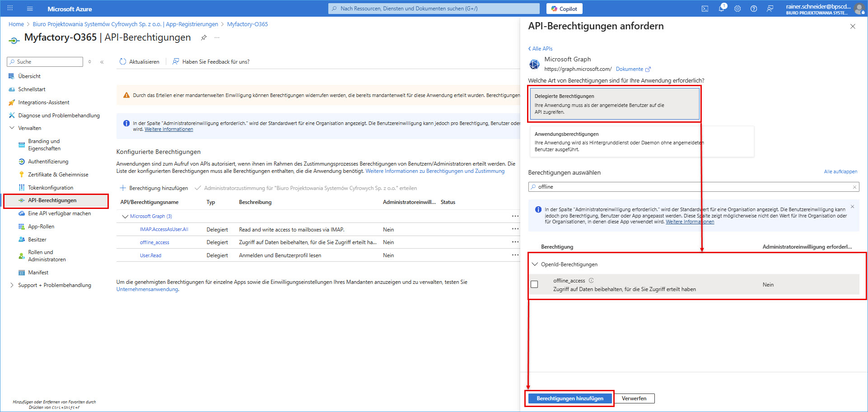Open ellipsis menu for the offline_access row

(x=515, y=242)
